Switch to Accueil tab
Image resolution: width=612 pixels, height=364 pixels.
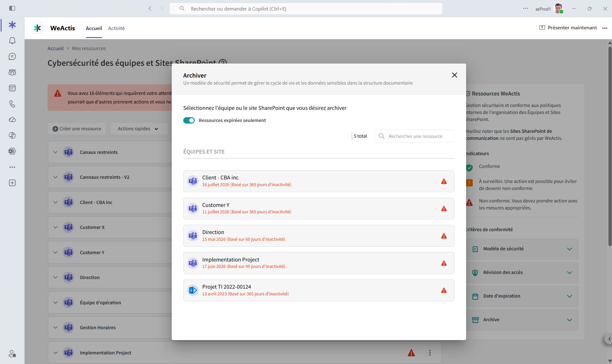click(x=94, y=28)
